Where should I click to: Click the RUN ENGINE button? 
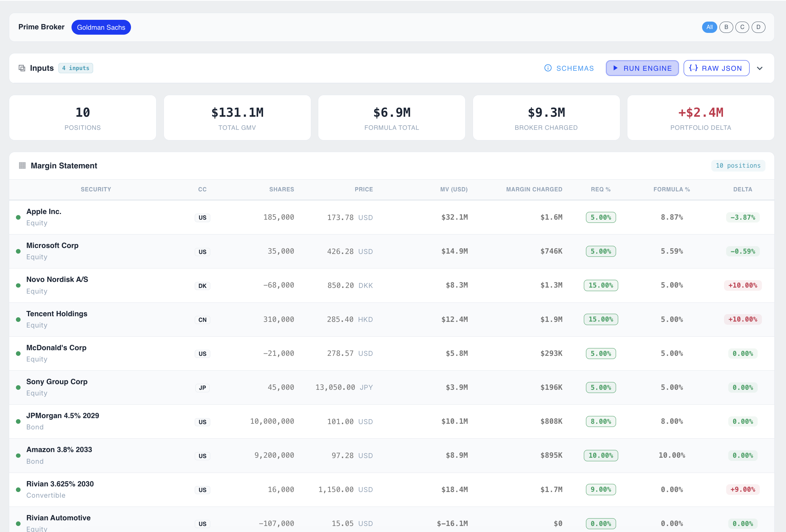(x=642, y=68)
